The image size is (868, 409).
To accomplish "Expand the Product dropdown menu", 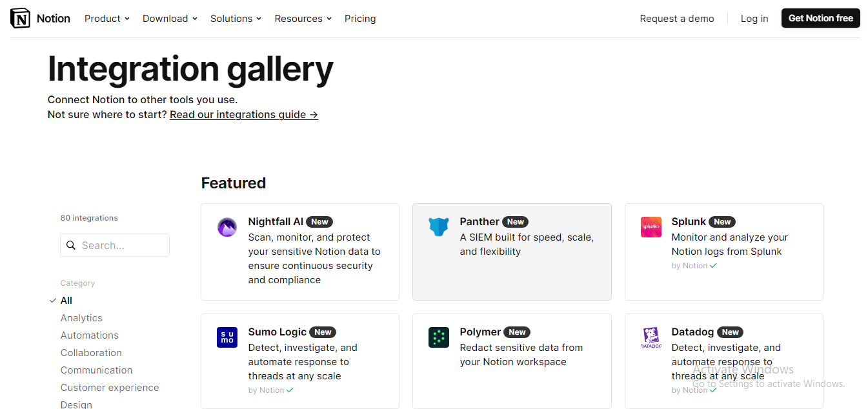I will click(107, 19).
